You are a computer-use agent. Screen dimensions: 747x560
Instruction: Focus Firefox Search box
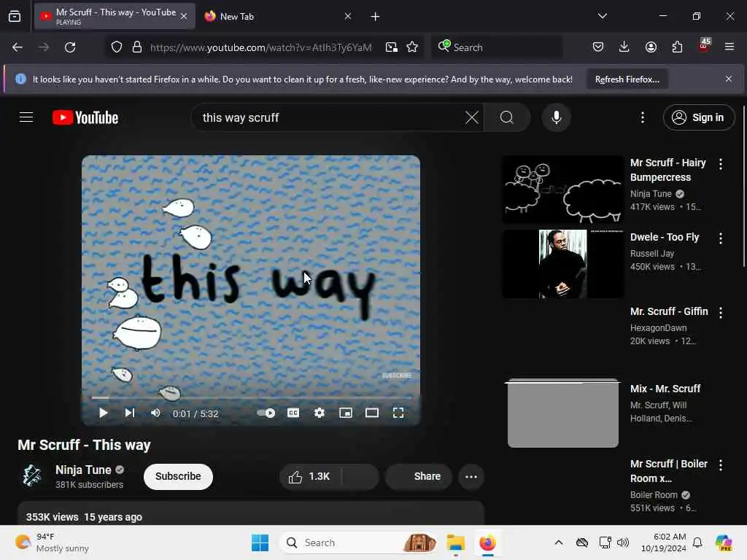(x=496, y=47)
